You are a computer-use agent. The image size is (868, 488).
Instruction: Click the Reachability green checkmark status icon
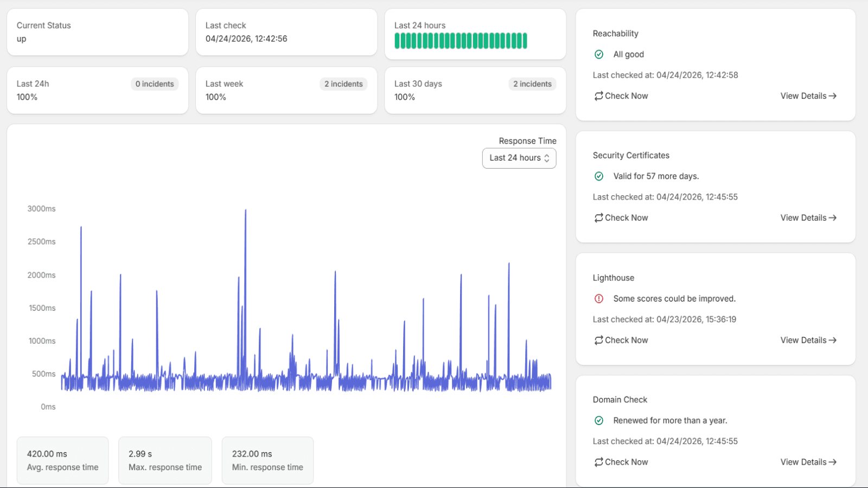click(599, 54)
